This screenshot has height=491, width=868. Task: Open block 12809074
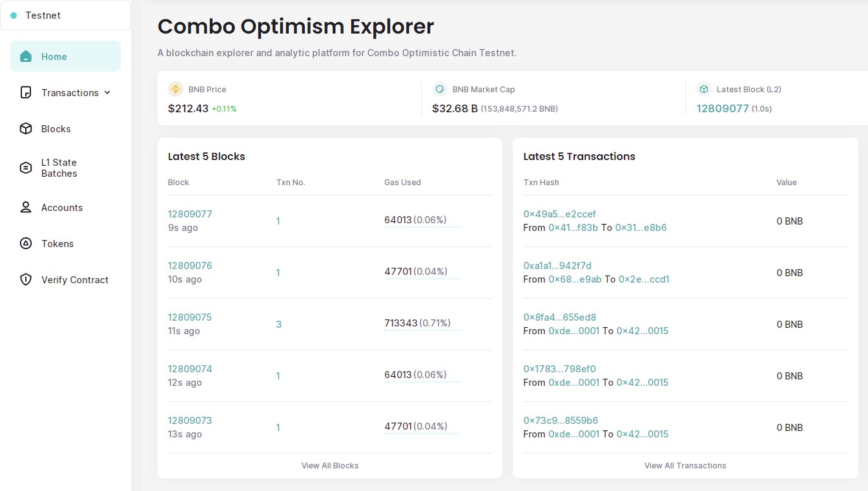pos(190,369)
